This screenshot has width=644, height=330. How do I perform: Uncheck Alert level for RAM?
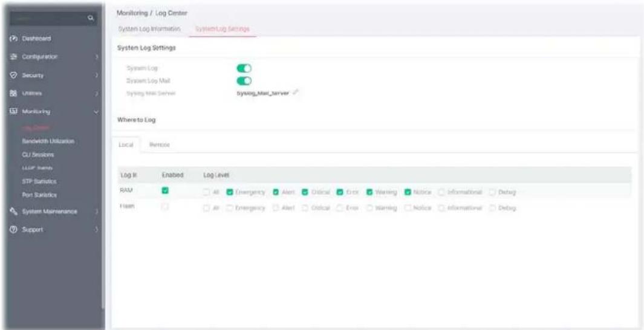tap(276, 192)
